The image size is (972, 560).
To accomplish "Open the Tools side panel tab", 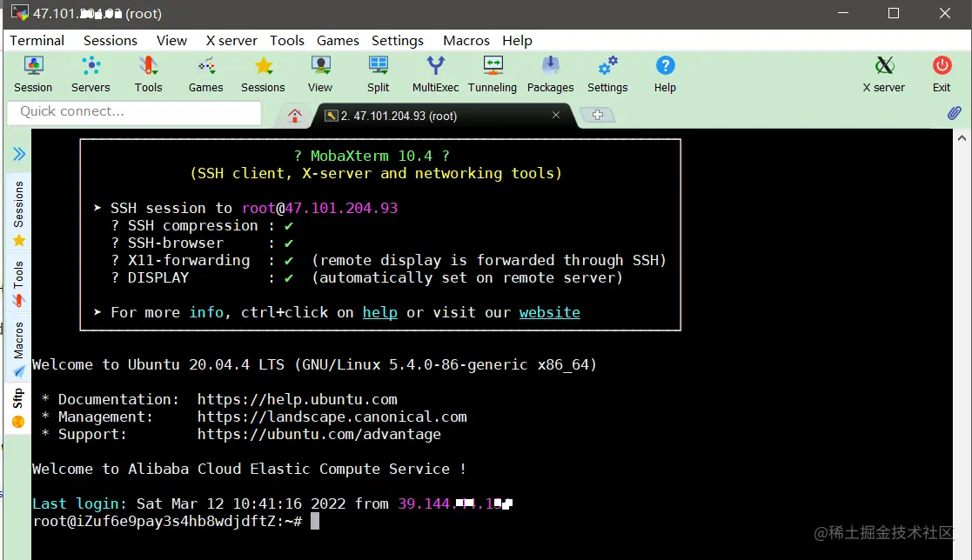I will coord(18,283).
